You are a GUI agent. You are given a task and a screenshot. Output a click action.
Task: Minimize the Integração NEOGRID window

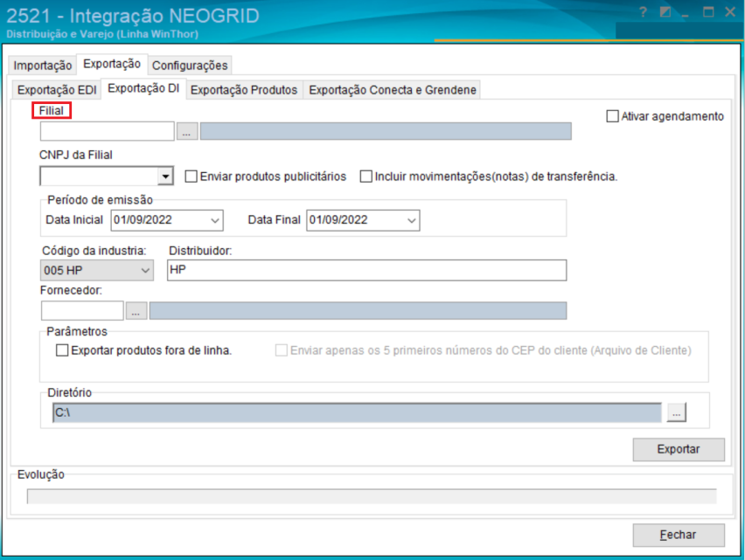tap(686, 14)
